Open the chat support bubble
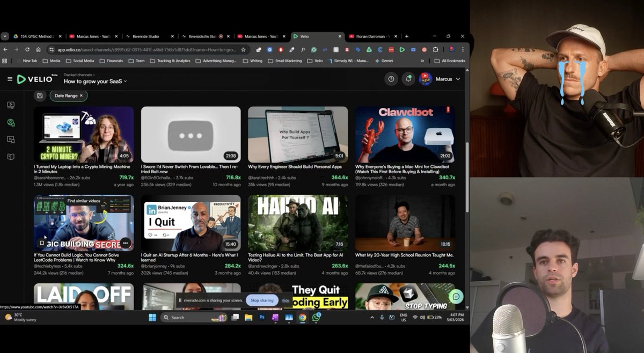The height and width of the screenshot is (353, 644). [456, 296]
